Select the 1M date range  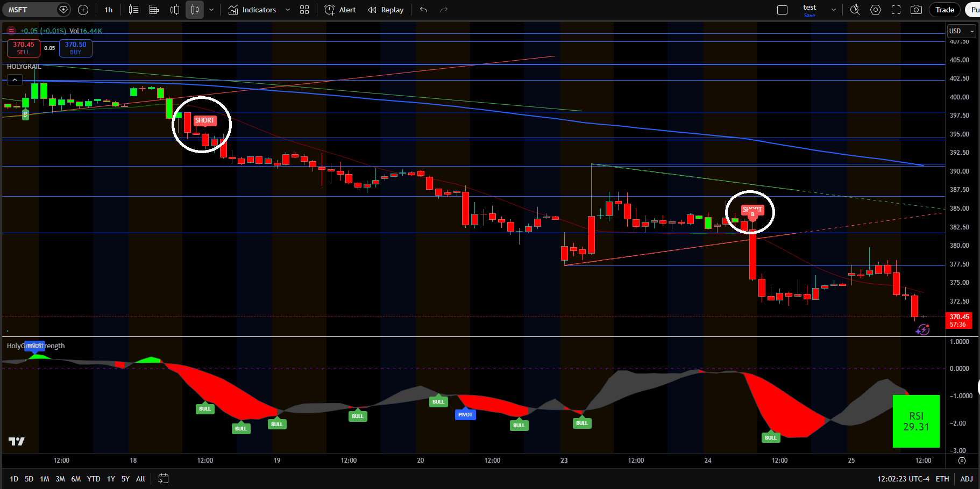tap(45, 479)
